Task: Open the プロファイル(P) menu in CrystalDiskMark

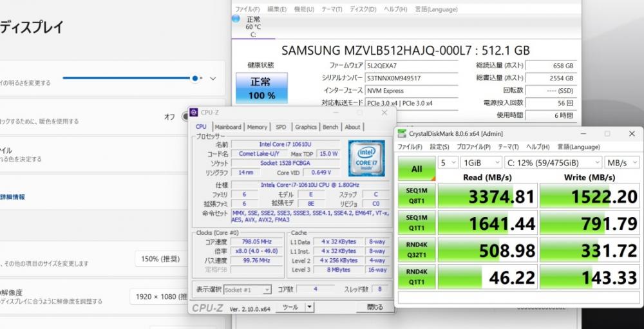Action: (473, 147)
